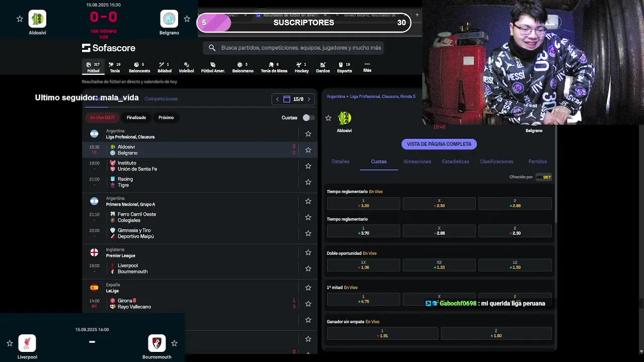Select the Voleibol sport icon
644x362 pixels.
tap(186, 67)
